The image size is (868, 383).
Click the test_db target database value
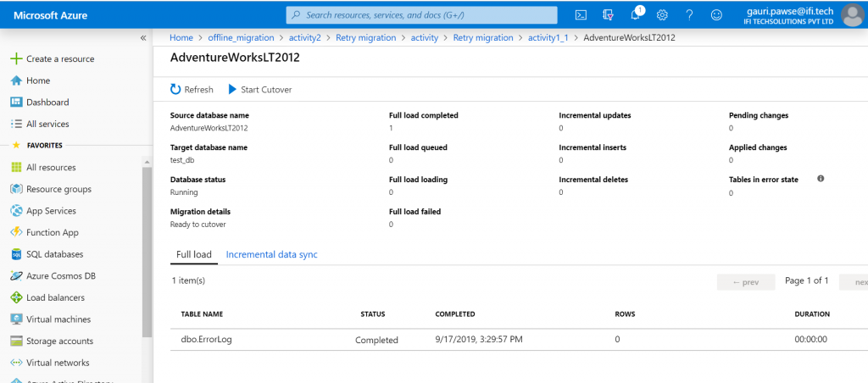coord(182,160)
